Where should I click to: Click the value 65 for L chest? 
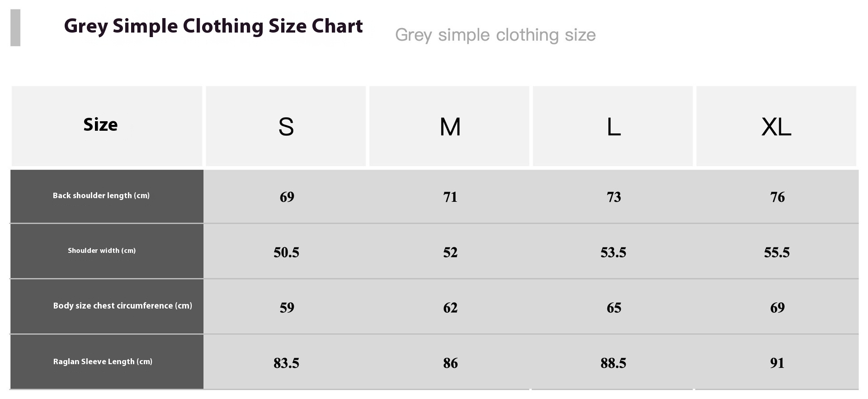point(613,308)
